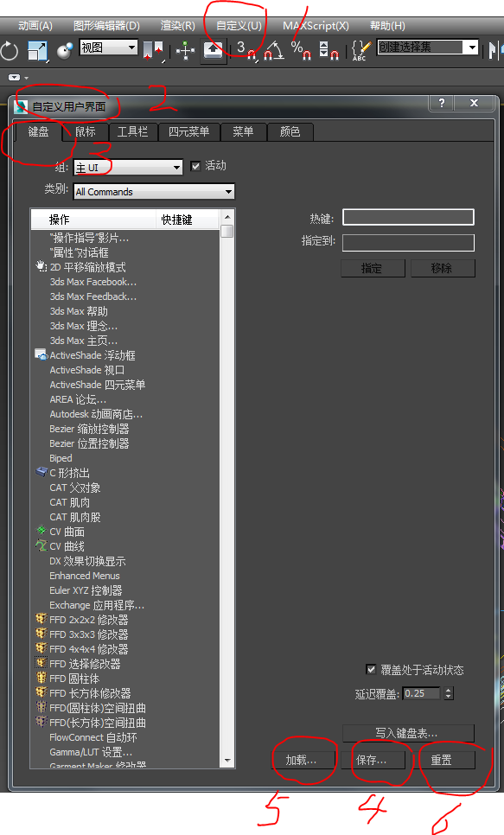This screenshot has width=504, height=835.
Task: Click the FFD 2x2x2 modifier icon
Action: click(x=41, y=619)
